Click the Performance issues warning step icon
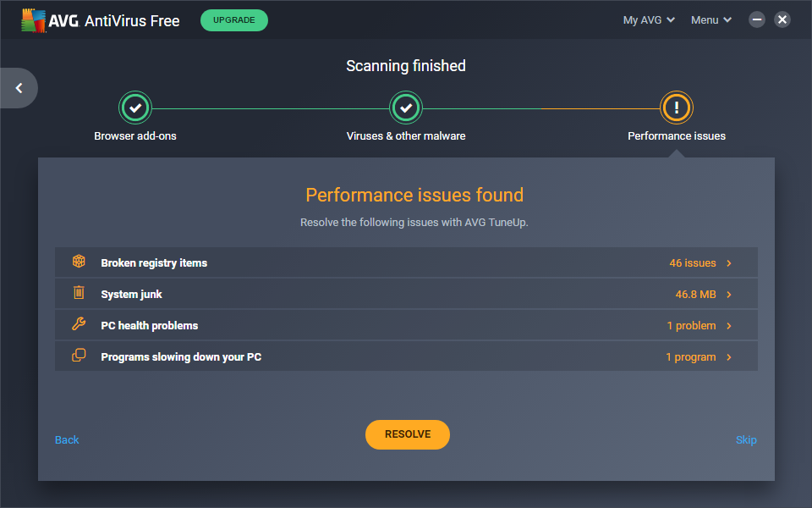This screenshot has height=508, width=812. coord(677,108)
